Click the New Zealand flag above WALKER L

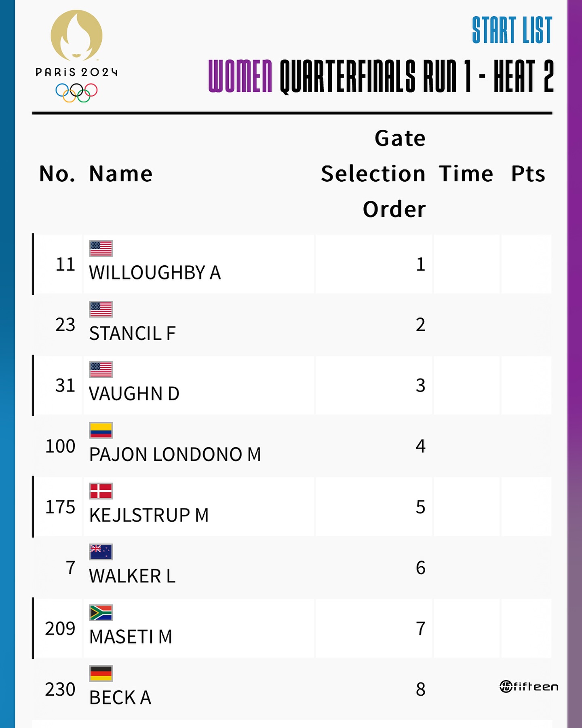click(x=101, y=552)
